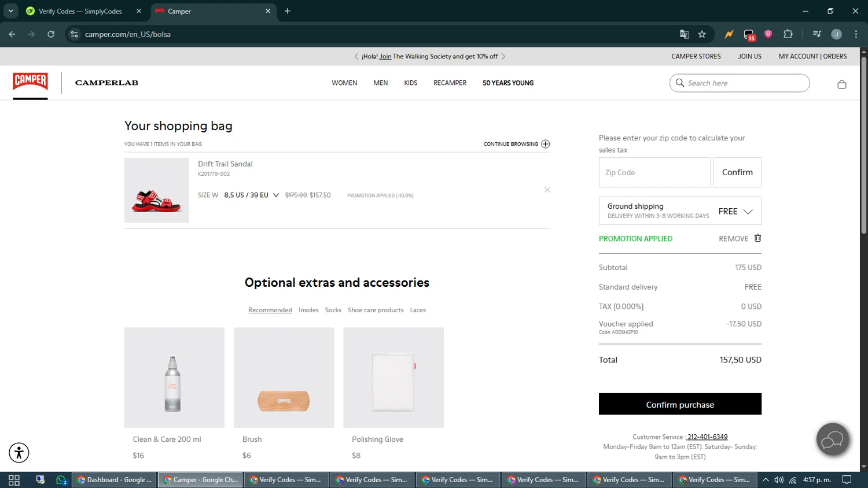
Task: Open MY ACCOUNT | ORDERS link
Action: pos(812,56)
